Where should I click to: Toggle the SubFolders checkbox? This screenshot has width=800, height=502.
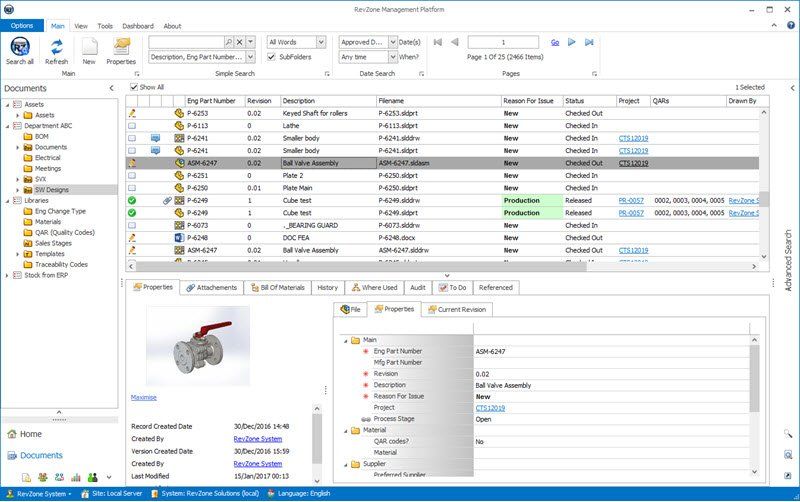point(271,57)
